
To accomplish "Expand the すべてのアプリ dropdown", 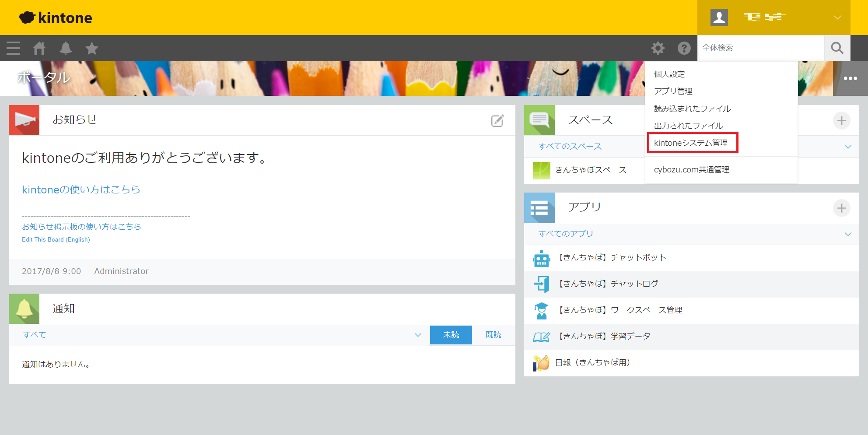I will [x=848, y=234].
